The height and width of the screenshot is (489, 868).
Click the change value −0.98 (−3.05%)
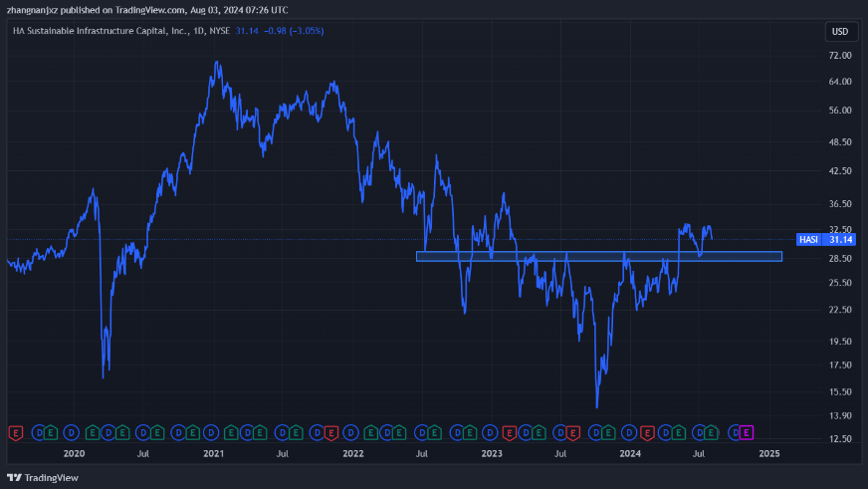point(294,31)
